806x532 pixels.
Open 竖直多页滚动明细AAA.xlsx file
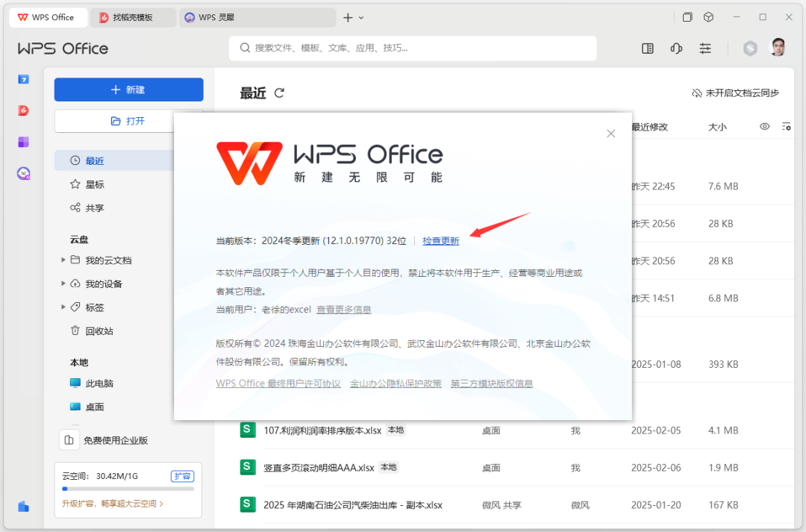319,468
